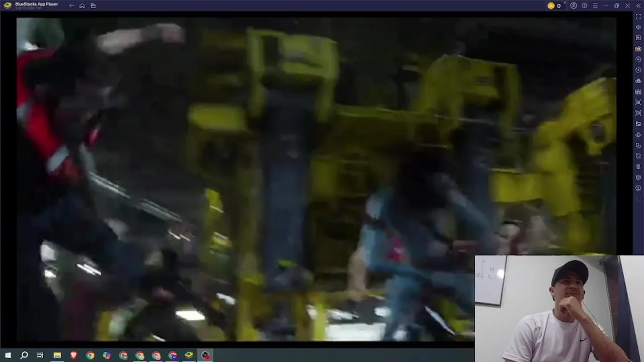
Task: Open the help question mark icon
Action: (585, 6)
